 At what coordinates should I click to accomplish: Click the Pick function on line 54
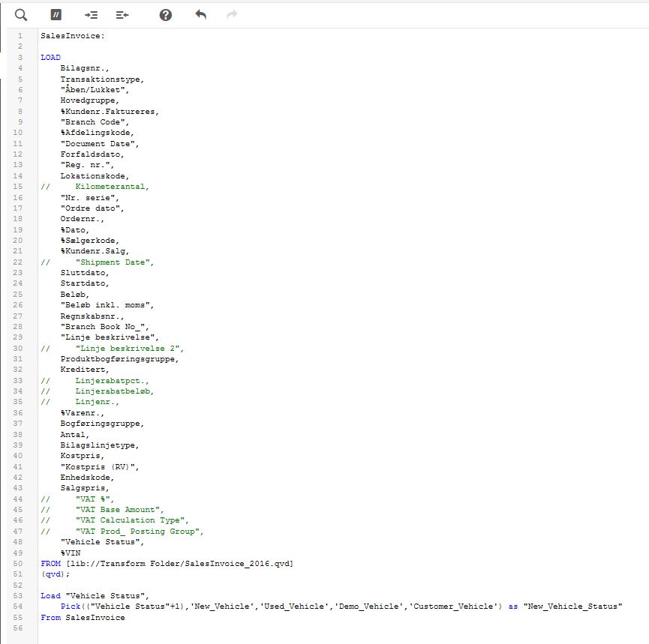point(71,607)
